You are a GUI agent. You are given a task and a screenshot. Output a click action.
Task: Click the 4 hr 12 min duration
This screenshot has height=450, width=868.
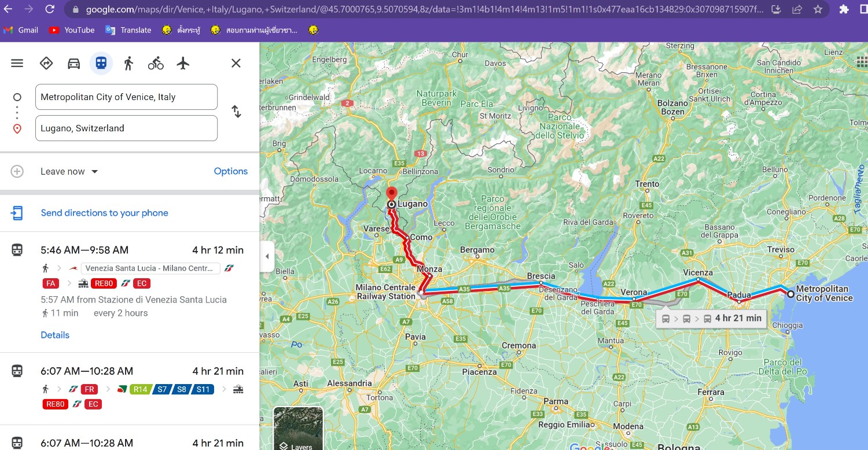pyautogui.click(x=218, y=250)
